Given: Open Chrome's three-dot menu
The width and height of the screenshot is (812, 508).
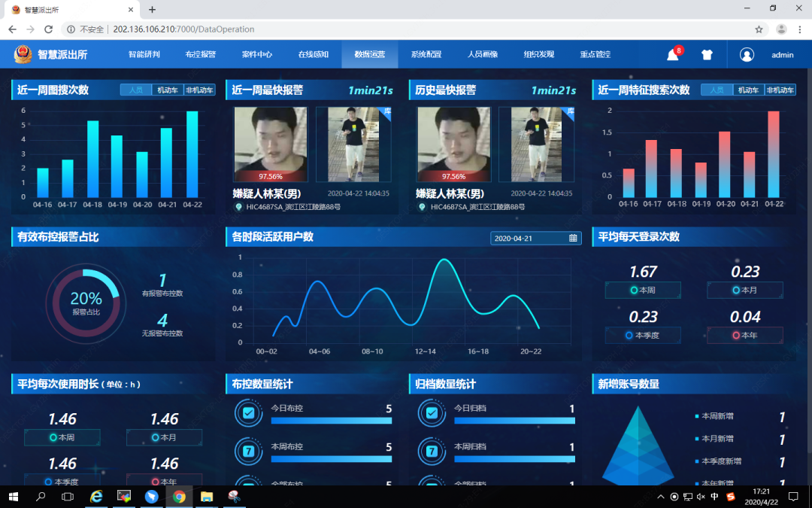Looking at the screenshot, I should pos(800,29).
